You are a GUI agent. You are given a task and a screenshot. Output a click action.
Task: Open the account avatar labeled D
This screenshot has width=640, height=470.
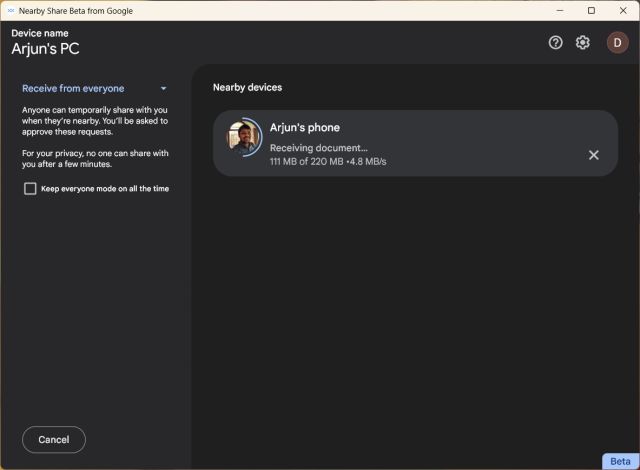[x=617, y=42]
